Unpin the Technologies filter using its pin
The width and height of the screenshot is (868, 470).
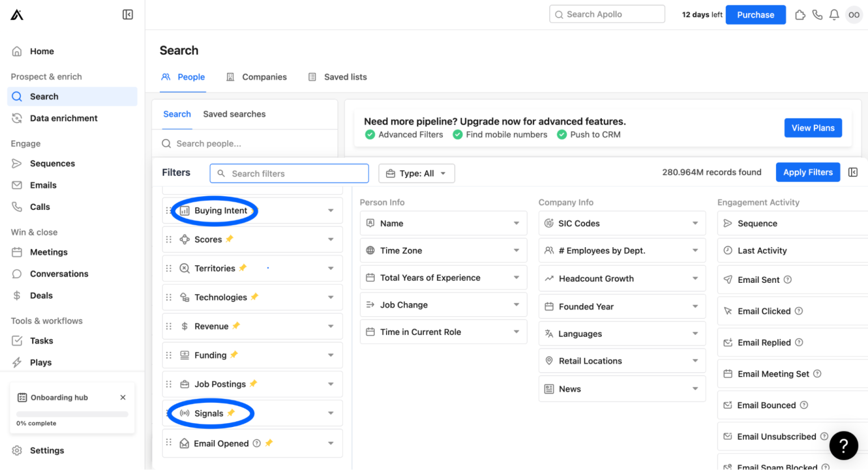tap(254, 297)
